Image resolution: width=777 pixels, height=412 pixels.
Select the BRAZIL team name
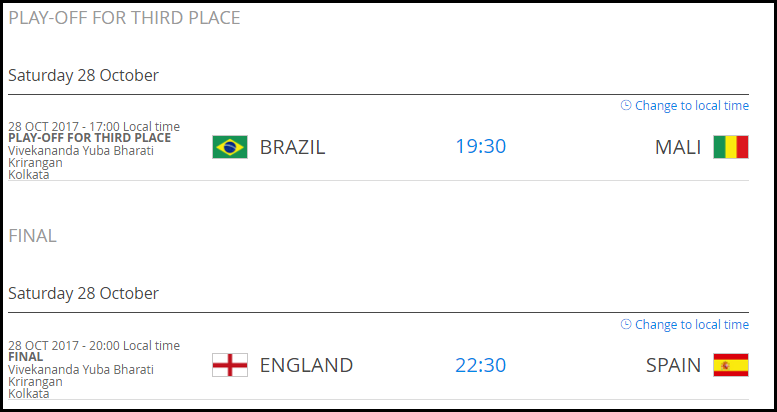click(292, 147)
